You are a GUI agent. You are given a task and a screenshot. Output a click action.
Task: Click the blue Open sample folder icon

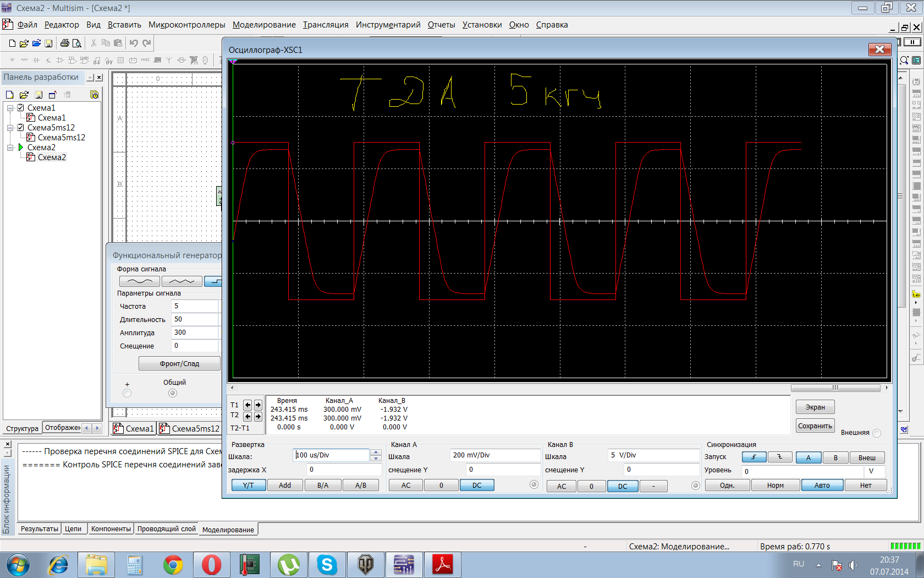pyautogui.click(x=36, y=43)
